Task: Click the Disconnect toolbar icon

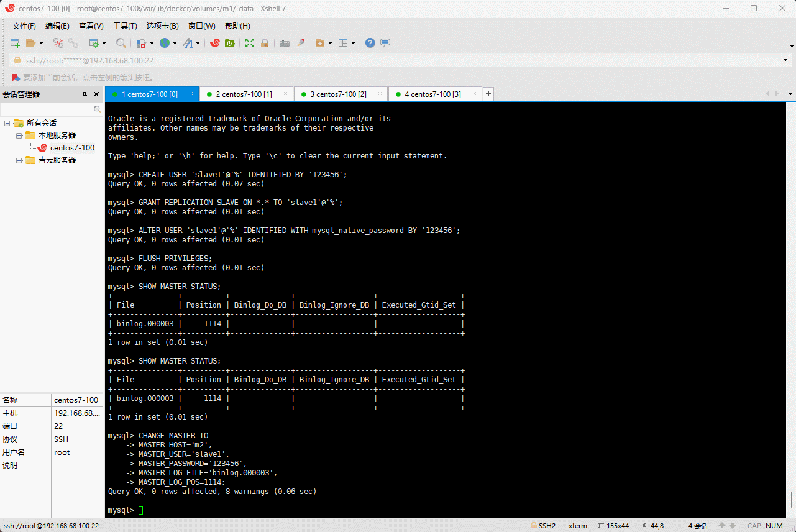Action: (x=58, y=43)
